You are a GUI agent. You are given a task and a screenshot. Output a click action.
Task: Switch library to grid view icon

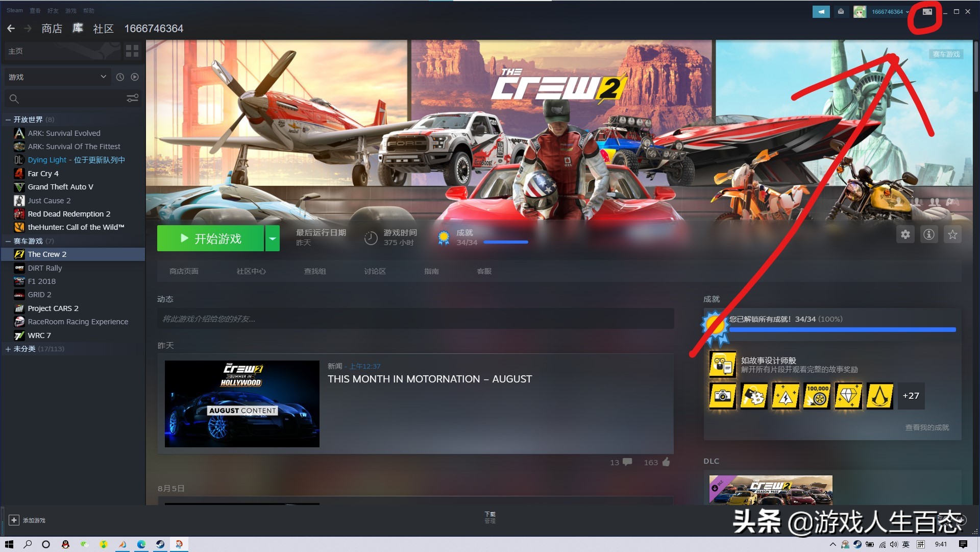point(132,51)
